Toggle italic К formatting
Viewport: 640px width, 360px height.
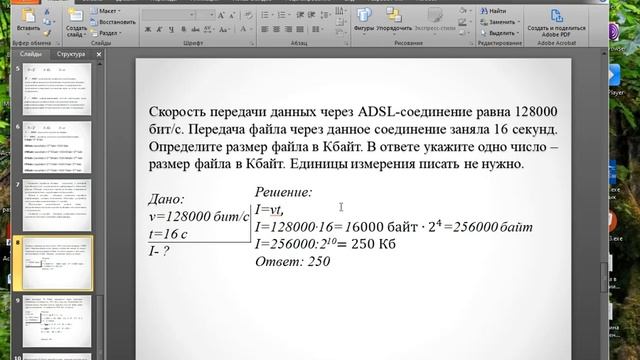coord(160,29)
